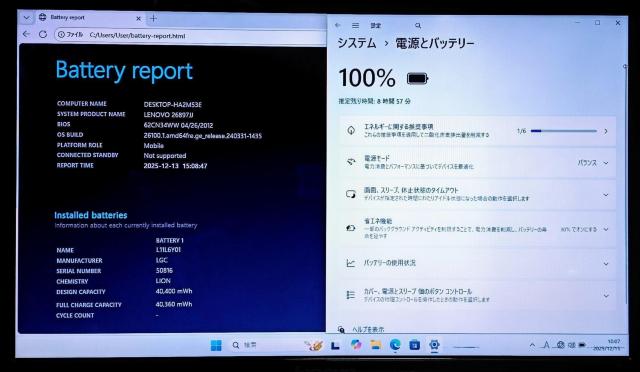
Task: Click the battery icon beside 100%
Action: [x=418, y=78]
